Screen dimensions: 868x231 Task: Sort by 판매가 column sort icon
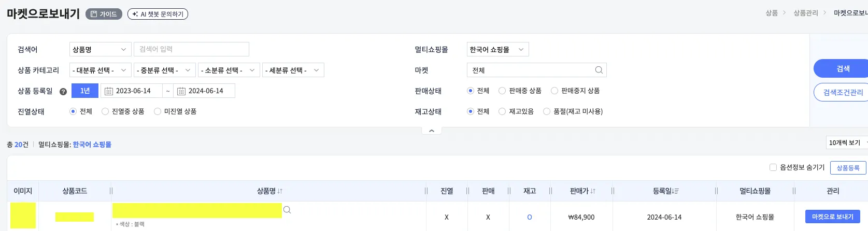pos(593,191)
